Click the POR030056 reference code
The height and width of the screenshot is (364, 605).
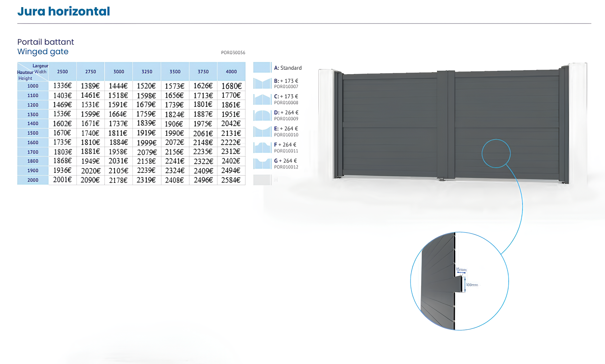pyautogui.click(x=233, y=53)
